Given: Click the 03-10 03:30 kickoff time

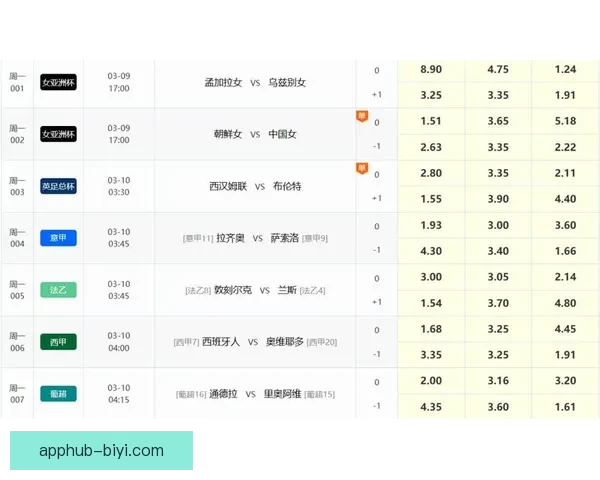Looking at the screenshot, I should point(119,186).
